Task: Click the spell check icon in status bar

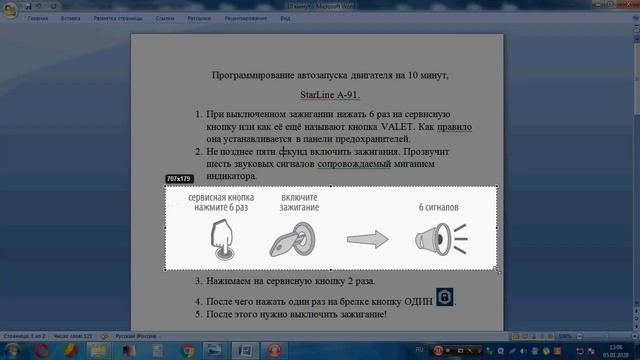Action: click(x=104, y=336)
